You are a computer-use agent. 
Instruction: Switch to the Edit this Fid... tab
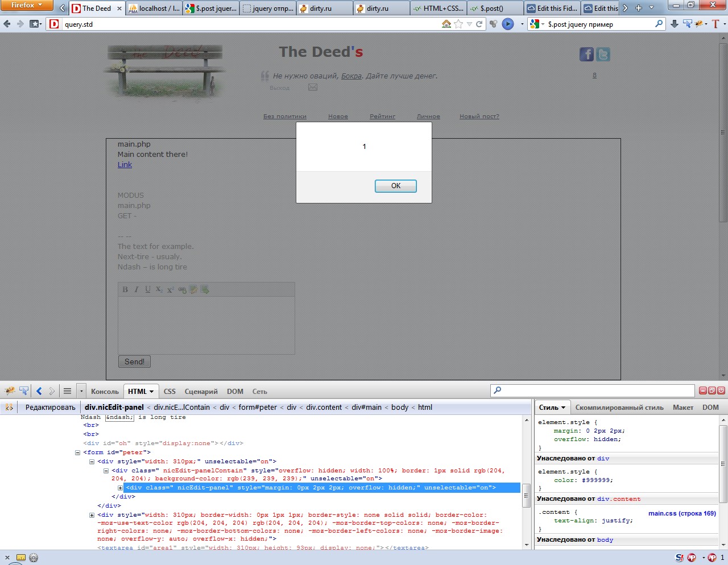tap(552, 8)
